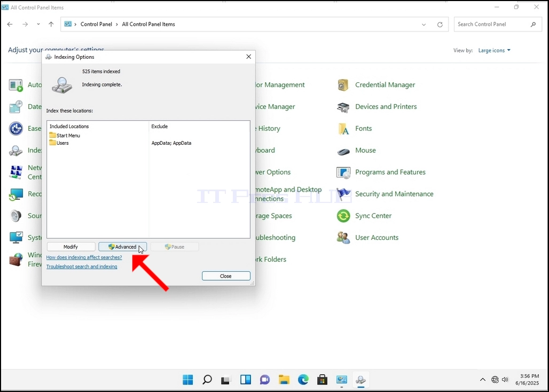Image resolution: width=549 pixels, height=392 pixels.
Task: Open 'Troubleshoot search and indexing' link
Action: tap(82, 266)
